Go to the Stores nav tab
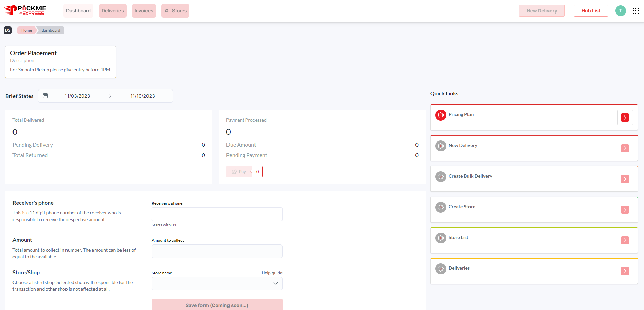The width and height of the screenshot is (644, 310). click(175, 11)
